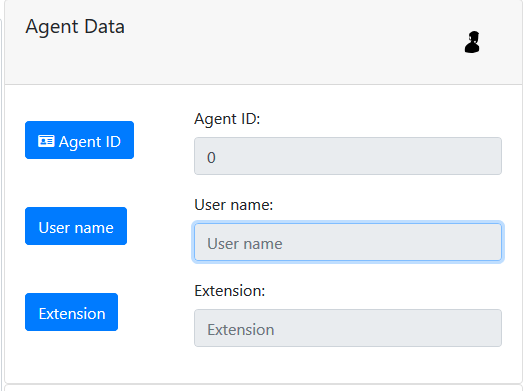Click the 'Agent ID:' field label
Screen dimensions: 529x391
click(x=227, y=119)
